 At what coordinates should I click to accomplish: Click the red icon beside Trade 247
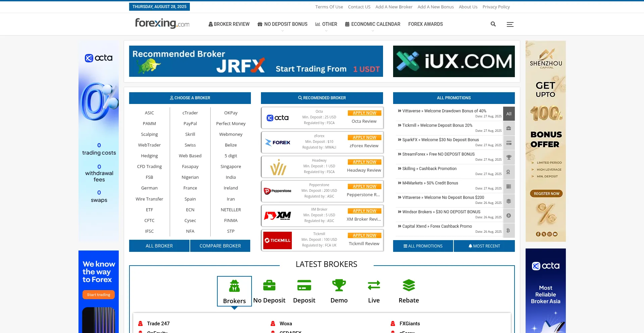(x=141, y=324)
